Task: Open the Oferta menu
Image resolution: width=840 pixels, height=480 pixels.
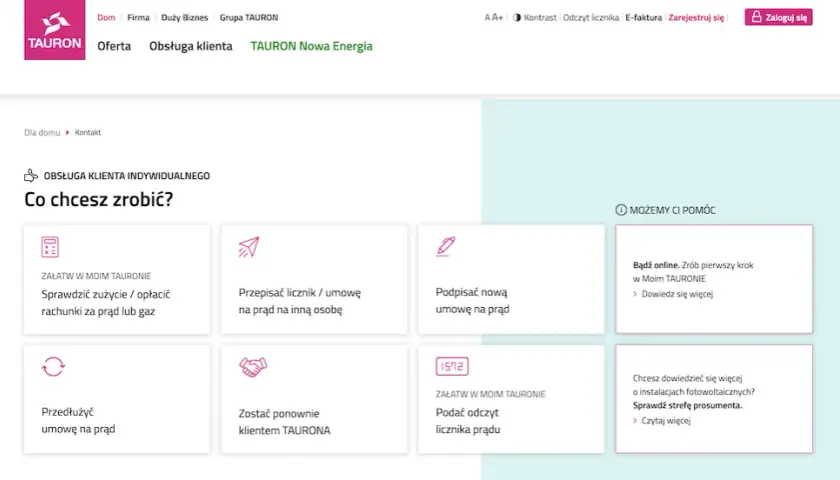Action: tap(114, 46)
